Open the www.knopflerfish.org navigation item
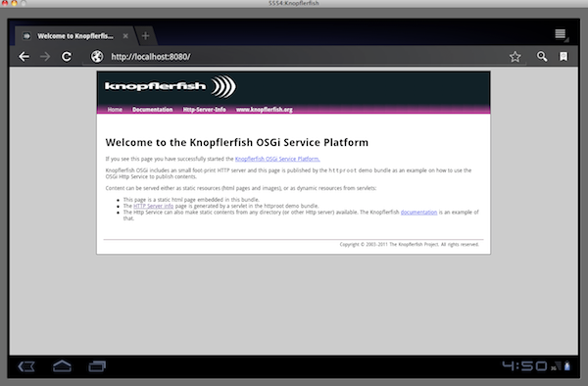The height and width of the screenshot is (386, 588). [x=265, y=110]
